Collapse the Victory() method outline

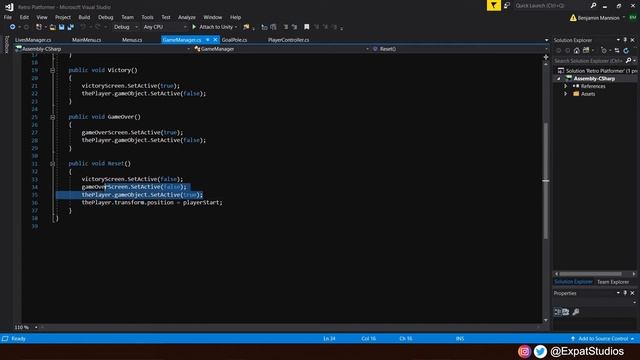pos(53,70)
